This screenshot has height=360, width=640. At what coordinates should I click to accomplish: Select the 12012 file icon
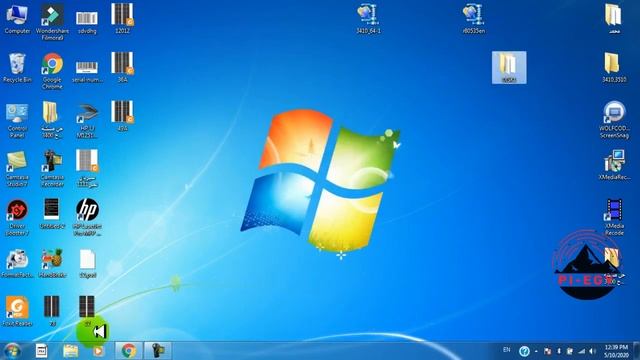tap(122, 18)
